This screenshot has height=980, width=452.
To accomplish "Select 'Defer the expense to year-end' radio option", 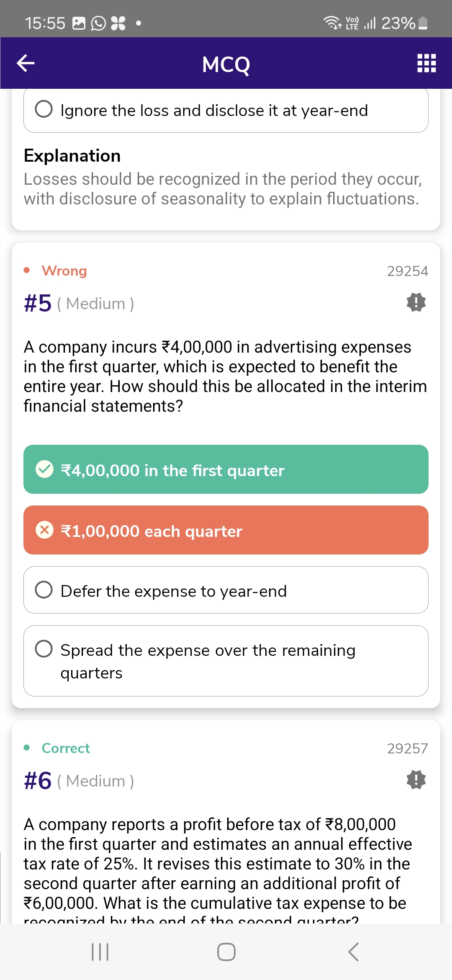I will pos(44,590).
